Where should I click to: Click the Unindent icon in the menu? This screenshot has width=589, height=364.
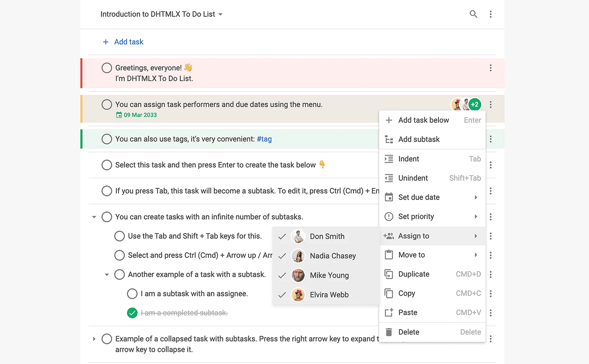pyautogui.click(x=389, y=178)
